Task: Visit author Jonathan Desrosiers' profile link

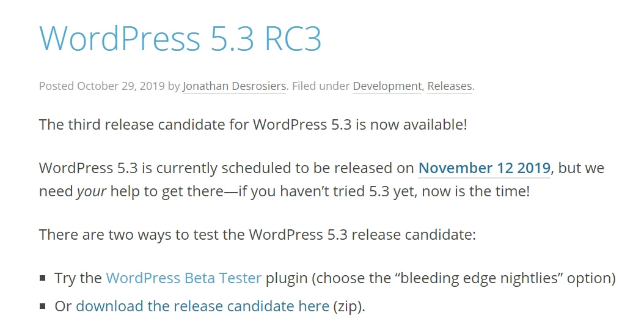Action: coord(234,86)
